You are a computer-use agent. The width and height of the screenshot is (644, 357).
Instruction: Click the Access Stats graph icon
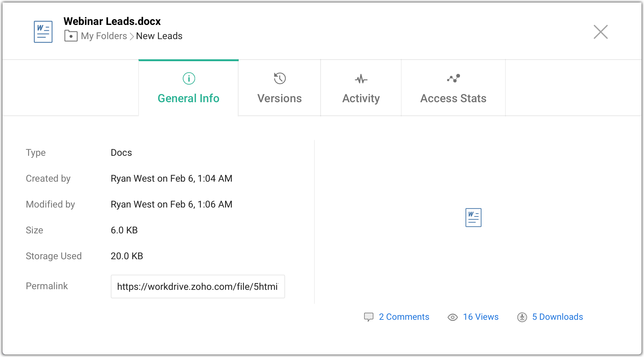tap(453, 78)
